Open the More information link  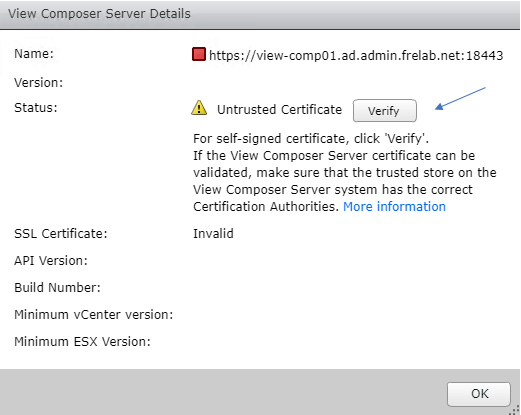(x=394, y=207)
